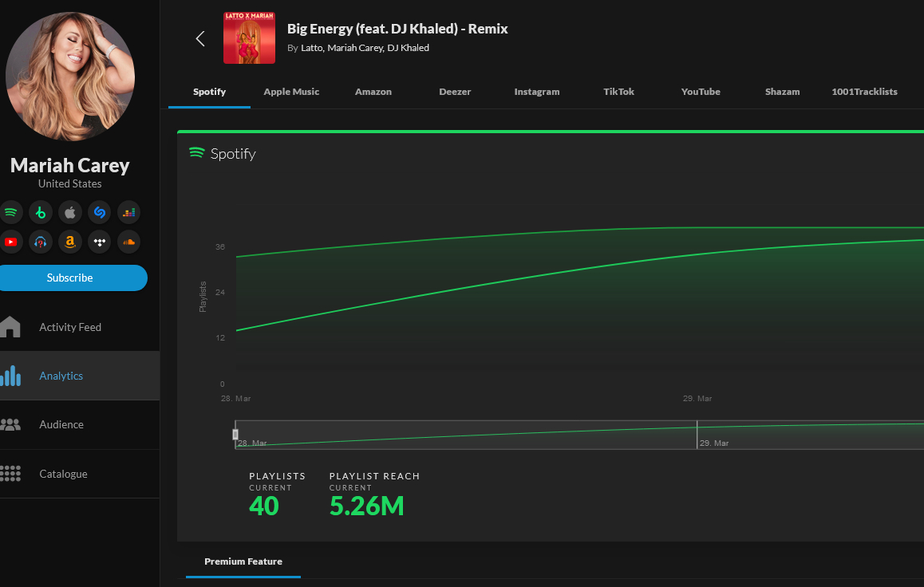The height and width of the screenshot is (587, 924).
Task: Go to the Audience section
Action: click(61, 424)
